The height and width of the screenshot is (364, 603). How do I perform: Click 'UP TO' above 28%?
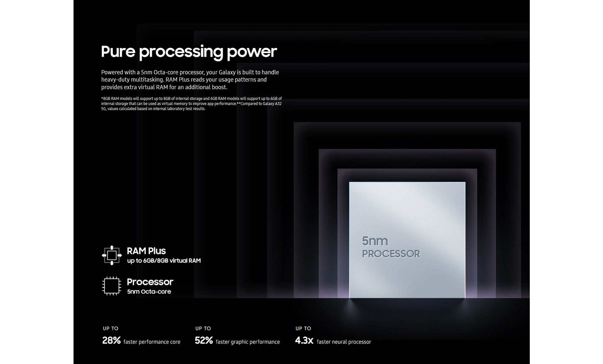[111, 329]
